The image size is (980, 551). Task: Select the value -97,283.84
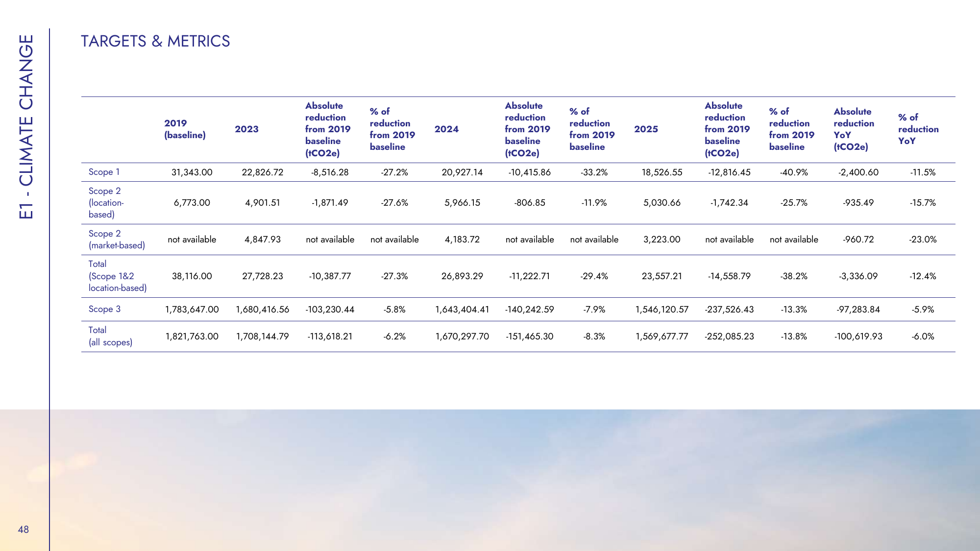tap(858, 310)
